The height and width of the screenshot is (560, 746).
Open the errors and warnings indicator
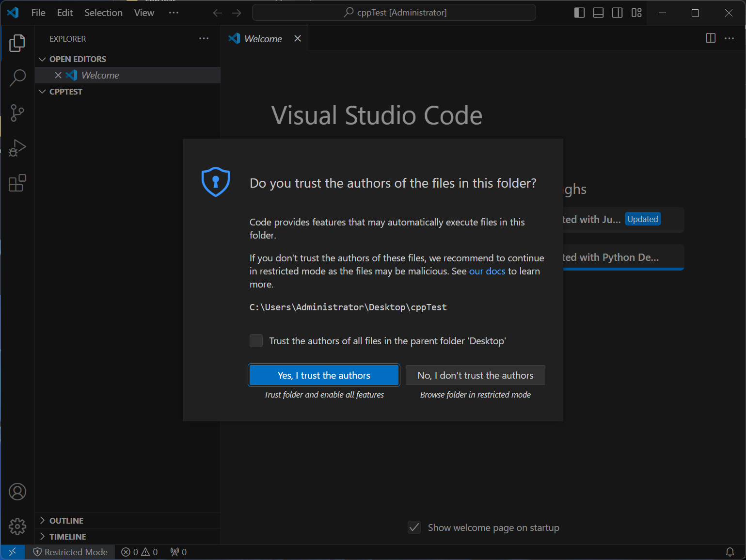coord(140,552)
